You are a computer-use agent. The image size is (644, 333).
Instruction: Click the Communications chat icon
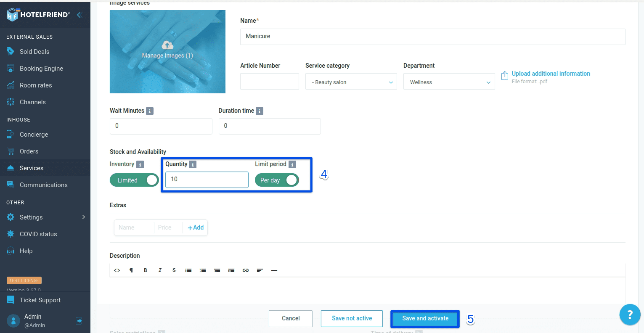coord(11,185)
